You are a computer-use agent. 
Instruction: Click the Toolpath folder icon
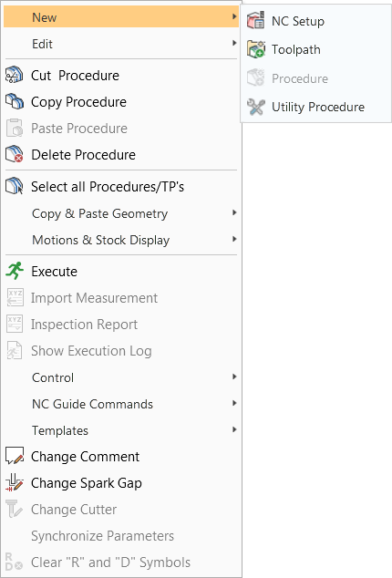255,49
